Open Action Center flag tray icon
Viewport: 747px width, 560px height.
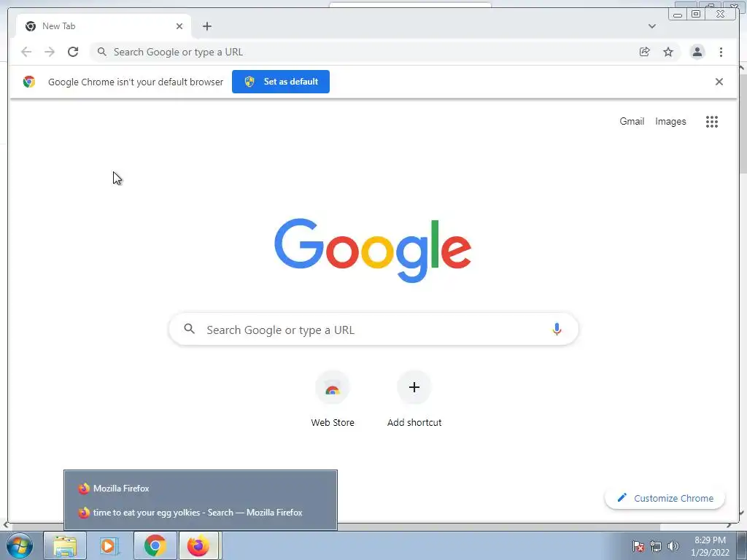[x=638, y=546]
